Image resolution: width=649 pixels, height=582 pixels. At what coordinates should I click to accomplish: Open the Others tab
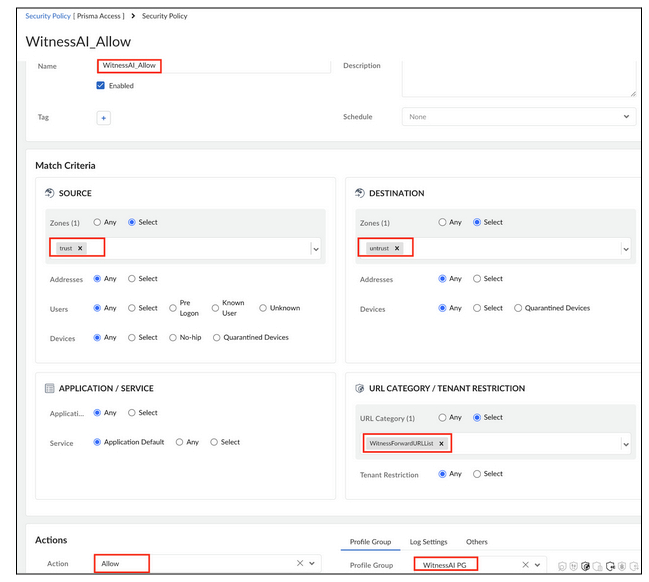click(477, 542)
